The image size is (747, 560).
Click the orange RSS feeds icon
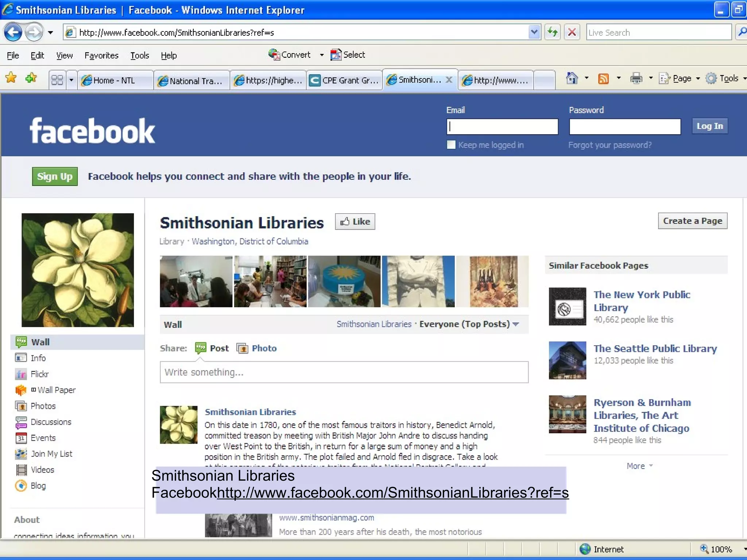(603, 78)
